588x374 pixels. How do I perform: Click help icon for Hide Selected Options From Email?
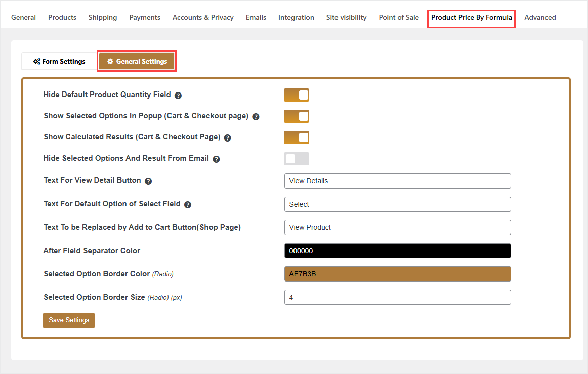point(216,159)
